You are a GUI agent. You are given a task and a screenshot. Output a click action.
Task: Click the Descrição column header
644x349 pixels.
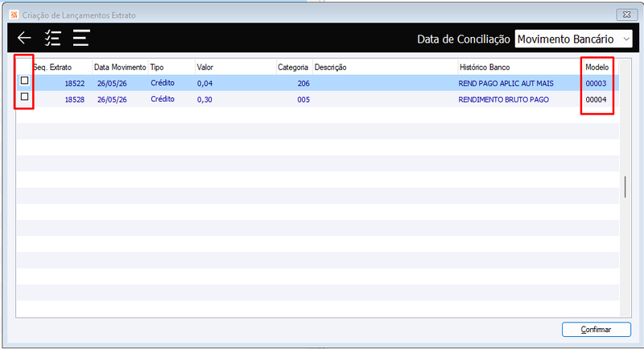pos(331,67)
